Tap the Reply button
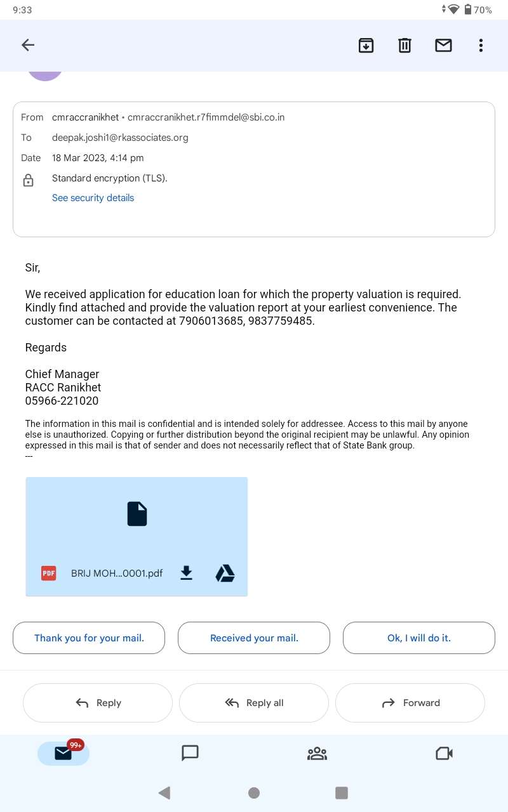 click(x=98, y=703)
